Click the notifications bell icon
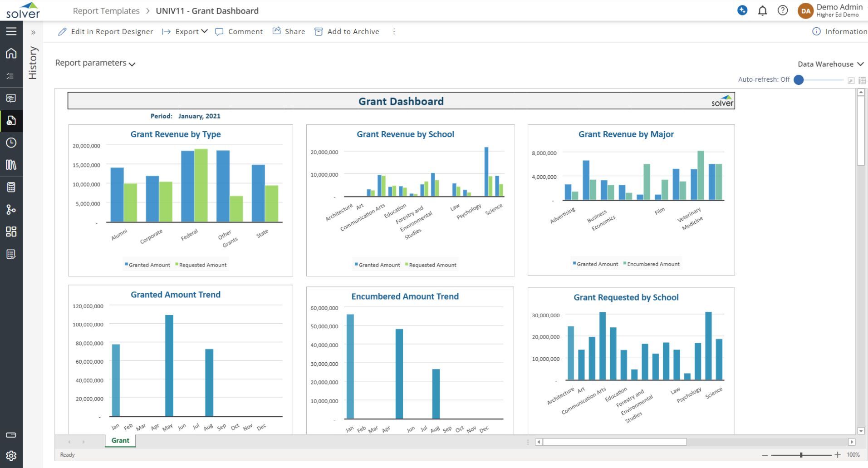Viewport: 868px width, 468px height. coord(762,10)
